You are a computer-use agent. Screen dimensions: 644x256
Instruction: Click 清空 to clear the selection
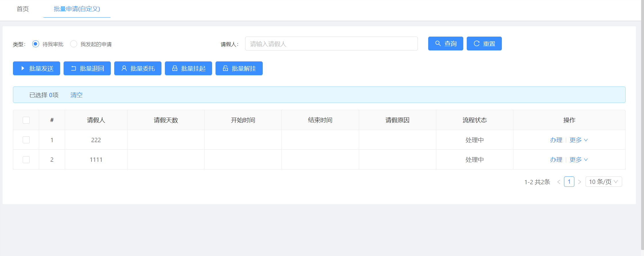pos(77,95)
